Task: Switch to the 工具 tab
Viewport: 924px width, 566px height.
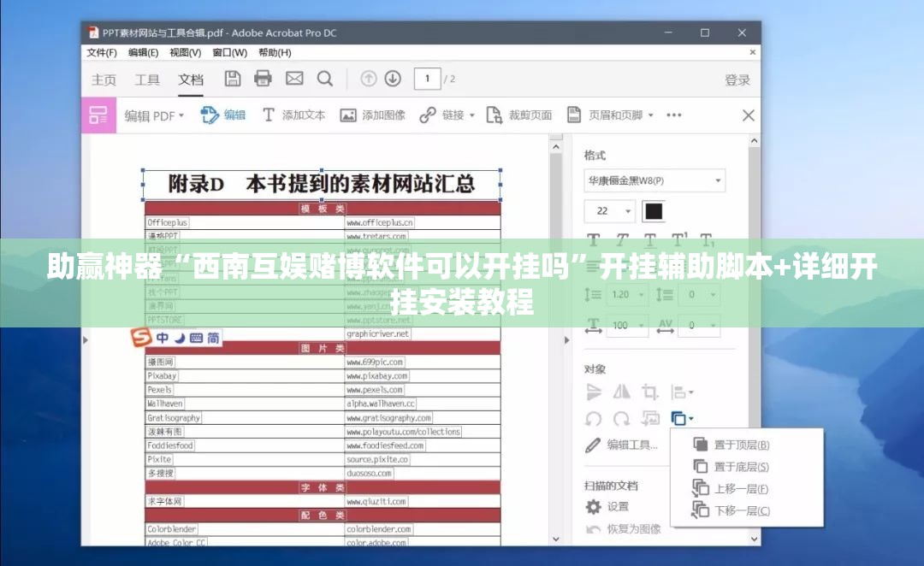Action: point(147,80)
